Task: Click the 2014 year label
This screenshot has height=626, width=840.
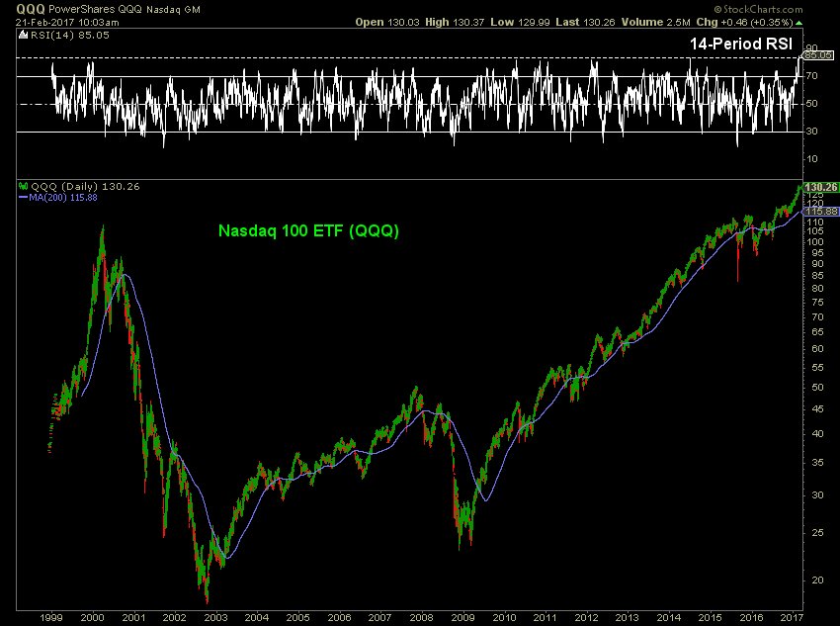Action: pyautogui.click(x=669, y=617)
